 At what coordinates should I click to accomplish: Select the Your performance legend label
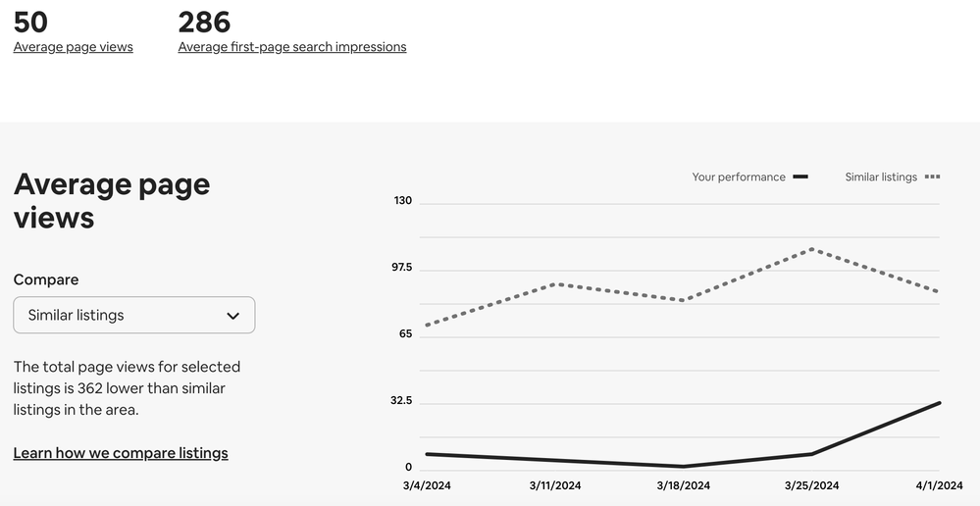tap(738, 177)
